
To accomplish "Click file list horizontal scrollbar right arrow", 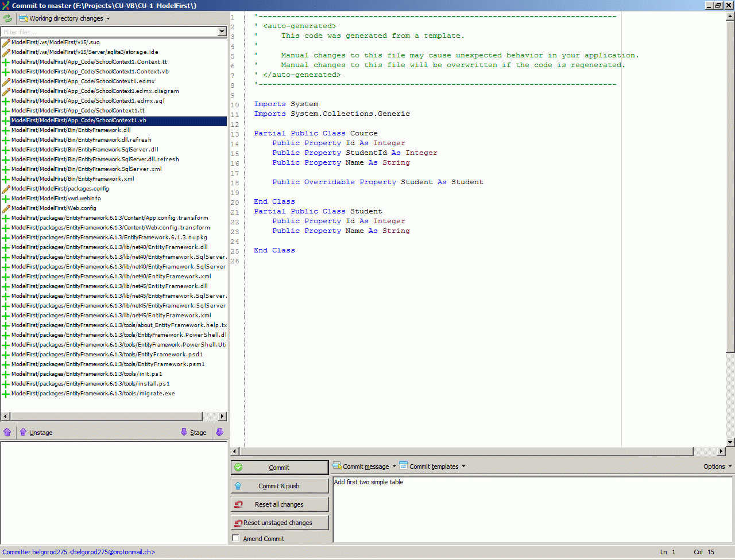I will [x=222, y=416].
